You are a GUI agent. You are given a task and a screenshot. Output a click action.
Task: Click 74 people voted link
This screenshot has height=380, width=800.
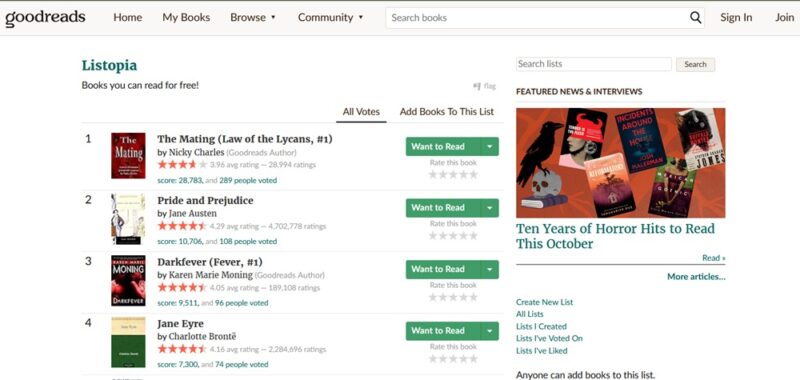pos(241,365)
